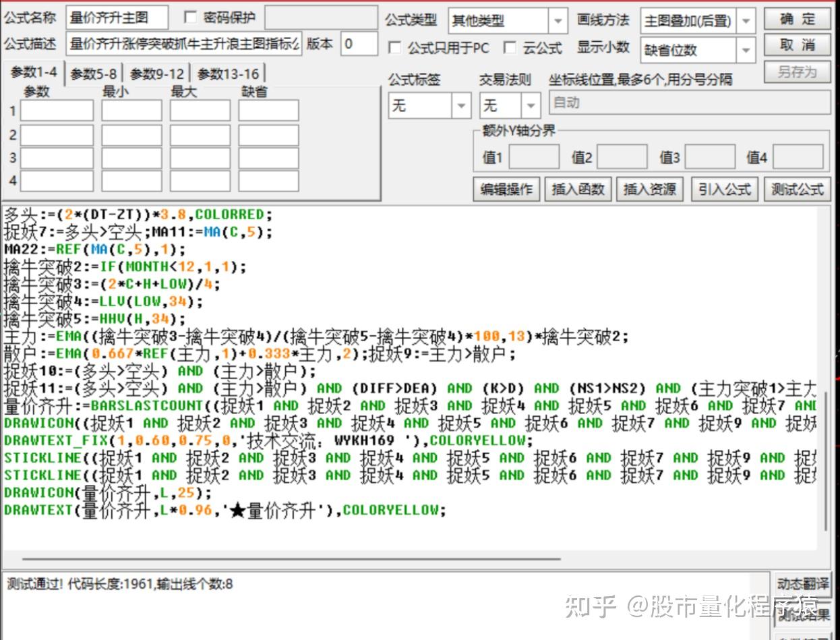
Task: Click the 取消 button
Action: click(x=798, y=45)
